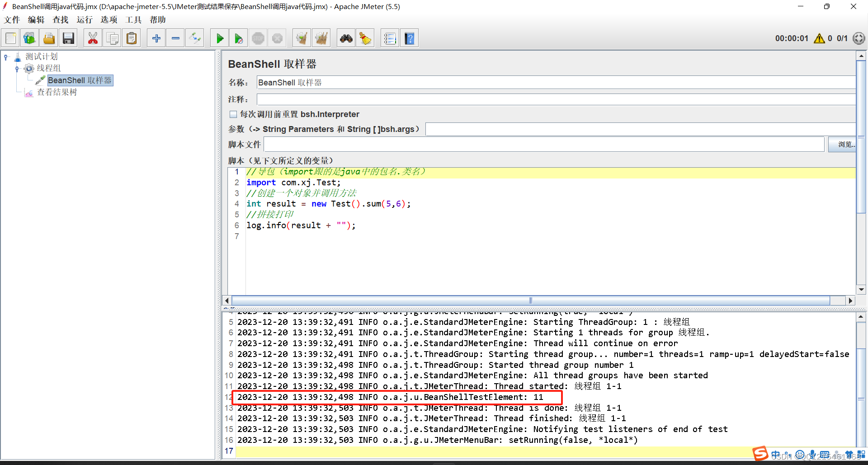Click the remote engine status icon
Screen dimensions: 868x465
859,38
